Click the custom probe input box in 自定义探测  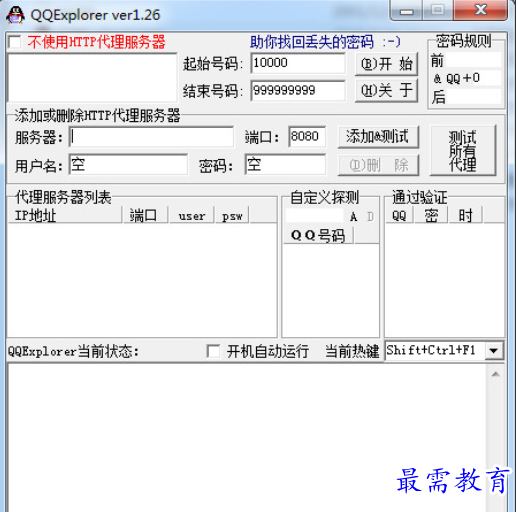pos(315,216)
